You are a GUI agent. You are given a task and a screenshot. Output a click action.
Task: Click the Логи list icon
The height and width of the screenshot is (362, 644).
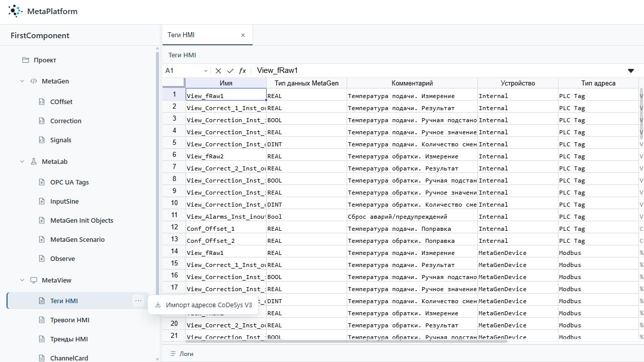(173, 354)
